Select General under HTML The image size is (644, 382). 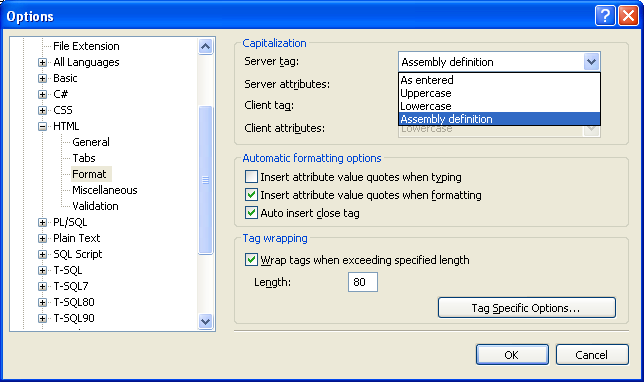91,142
